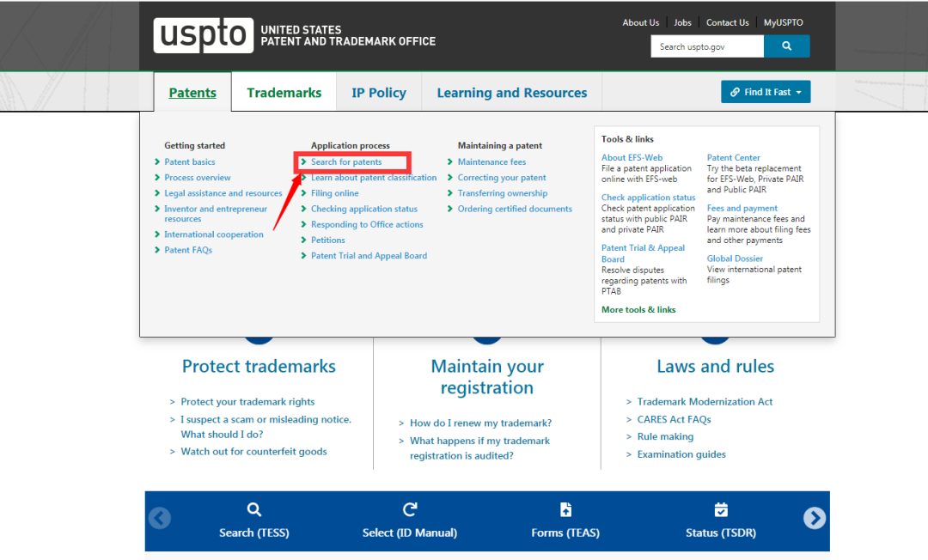
Task: Open Patent FAQs link
Action: (x=188, y=250)
